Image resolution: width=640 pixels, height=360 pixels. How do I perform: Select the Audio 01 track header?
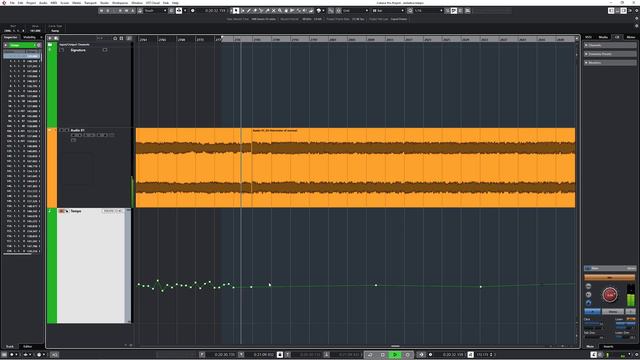77,130
